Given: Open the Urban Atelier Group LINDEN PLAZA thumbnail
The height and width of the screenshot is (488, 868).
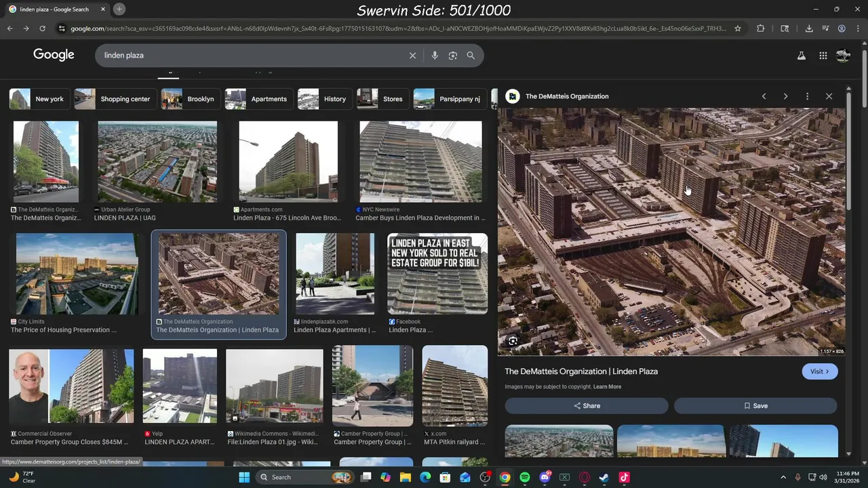Looking at the screenshot, I should 157,161.
